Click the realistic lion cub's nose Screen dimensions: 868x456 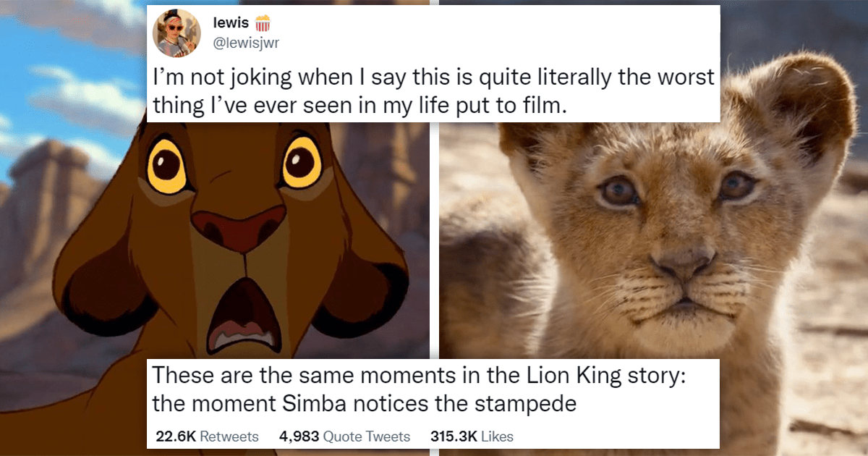click(678, 266)
